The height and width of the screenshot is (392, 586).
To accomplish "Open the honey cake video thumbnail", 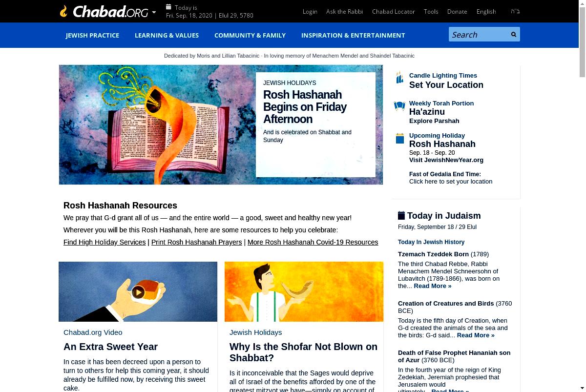I will [138, 291].
